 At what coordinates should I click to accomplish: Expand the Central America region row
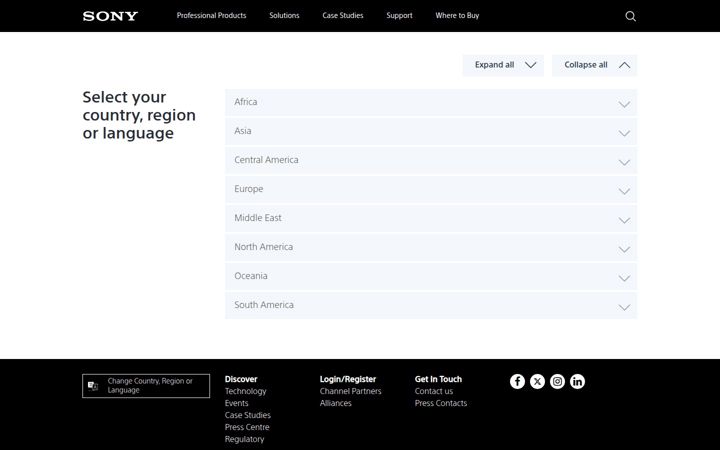(x=431, y=160)
